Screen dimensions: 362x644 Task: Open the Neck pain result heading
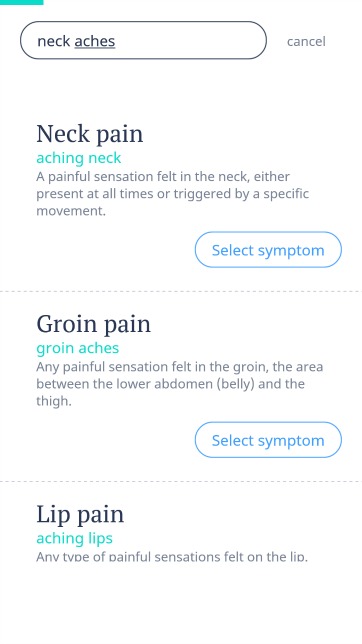[x=90, y=134]
